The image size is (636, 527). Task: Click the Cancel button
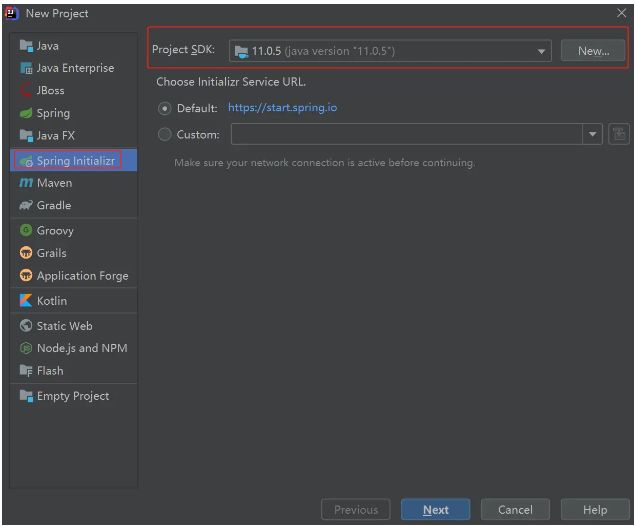[515, 510]
